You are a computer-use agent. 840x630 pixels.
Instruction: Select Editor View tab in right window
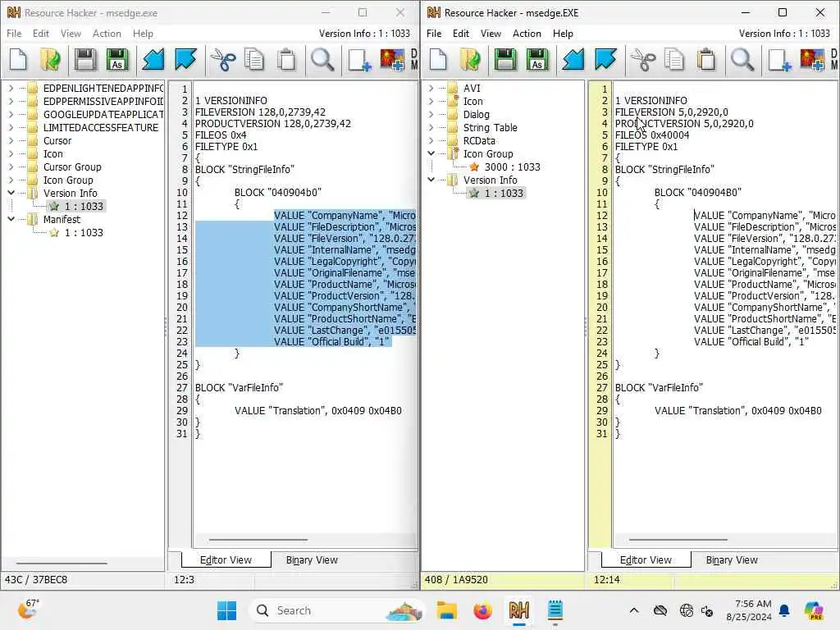click(646, 559)
